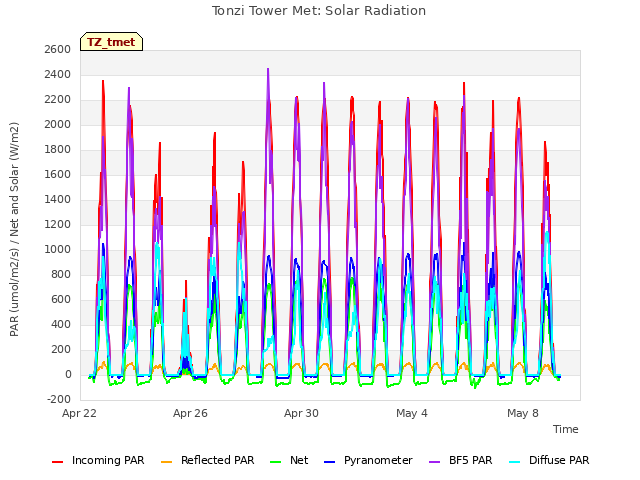This screenshot has height=480, width=640.
Task: Select the BF5 PAR legend label
Action: [x=471, y=460]
